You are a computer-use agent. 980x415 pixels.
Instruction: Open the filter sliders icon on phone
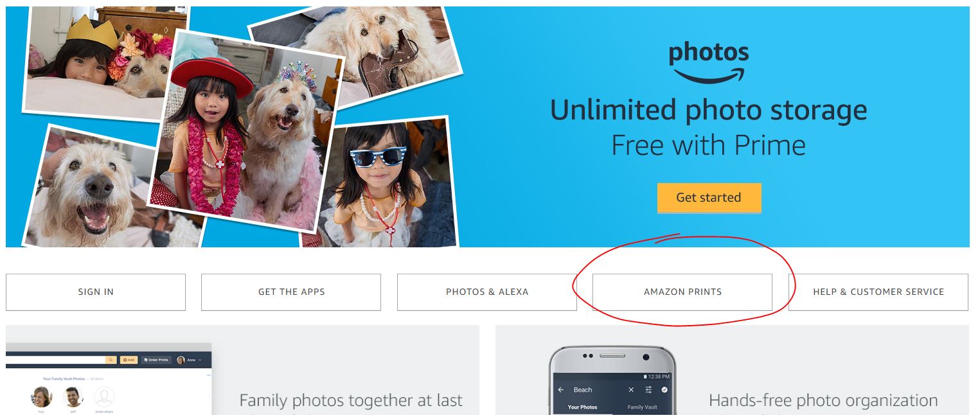point(648,390)
